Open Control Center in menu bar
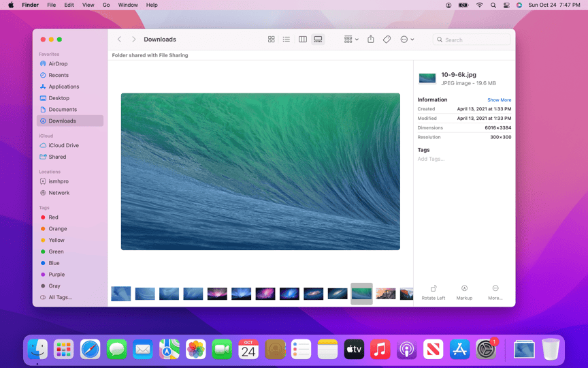Image resolution: width=588 pixels, height=368 pixels. click(506, 5)
